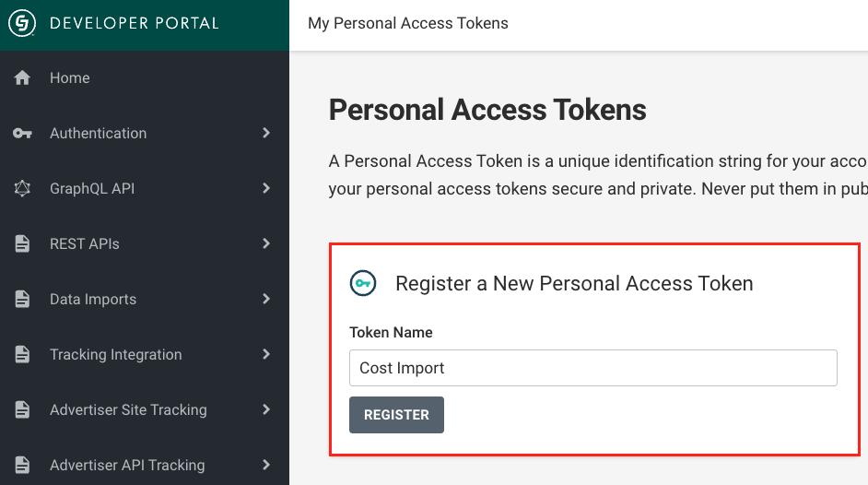868x485 pixels.
Task: Click the Developer Portal title link
Action: (135, 23)
